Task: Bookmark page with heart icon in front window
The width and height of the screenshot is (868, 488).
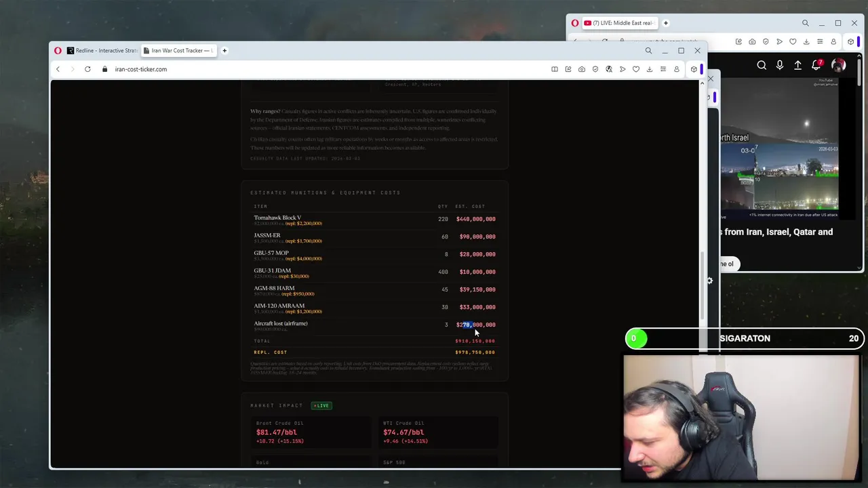Action: click(636, 69)
